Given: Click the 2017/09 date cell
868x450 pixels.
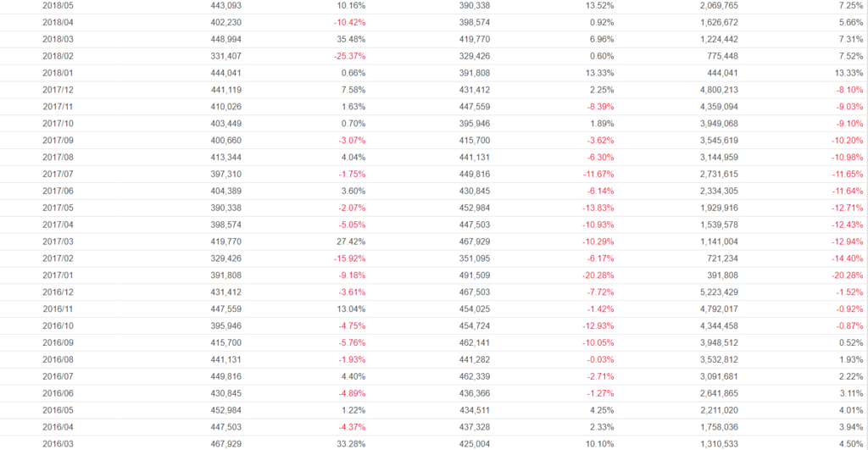Looking at the screenshot, I should (58, 141).
